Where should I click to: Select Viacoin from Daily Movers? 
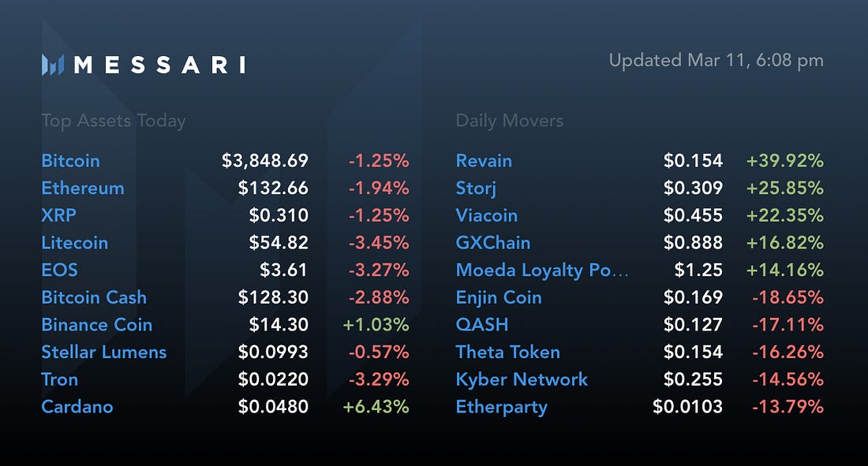click(x=487, y=215)
